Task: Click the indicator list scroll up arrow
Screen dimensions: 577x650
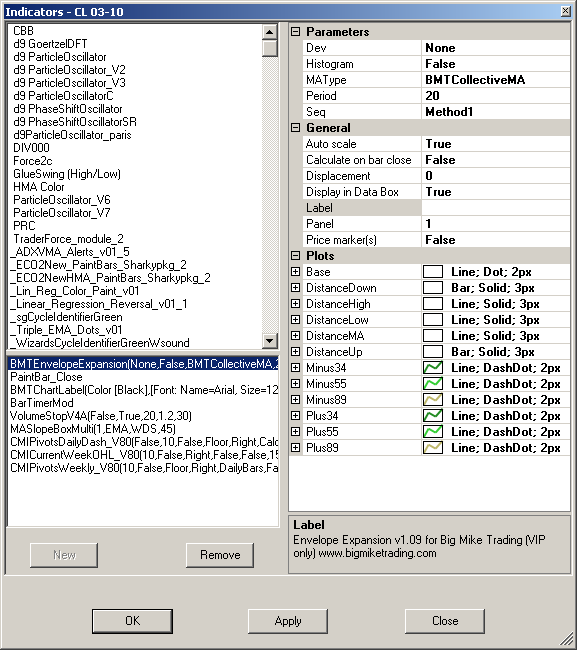Action: click(270, 32)
